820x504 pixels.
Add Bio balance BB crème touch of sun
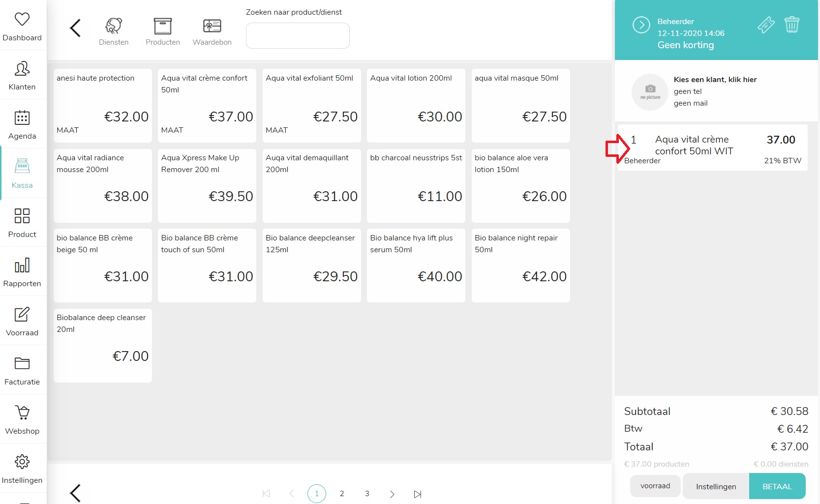pyautogui.click(x=207, y=266)
